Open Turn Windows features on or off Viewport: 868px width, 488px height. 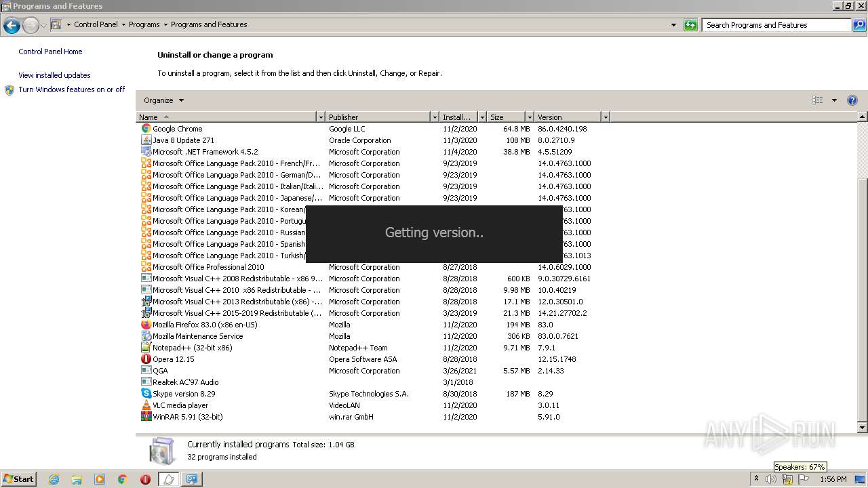coord(71,89)
